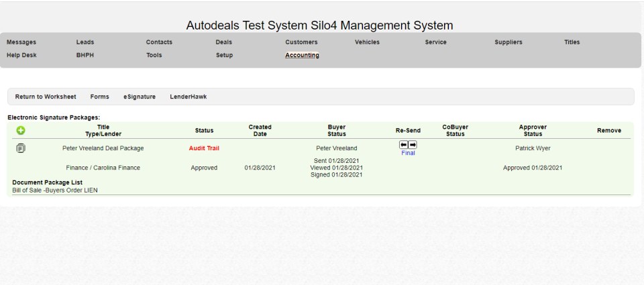The height and width of the screenshot is (285, 644).
Task: Click the green add package icon
Action: [21, 130]
